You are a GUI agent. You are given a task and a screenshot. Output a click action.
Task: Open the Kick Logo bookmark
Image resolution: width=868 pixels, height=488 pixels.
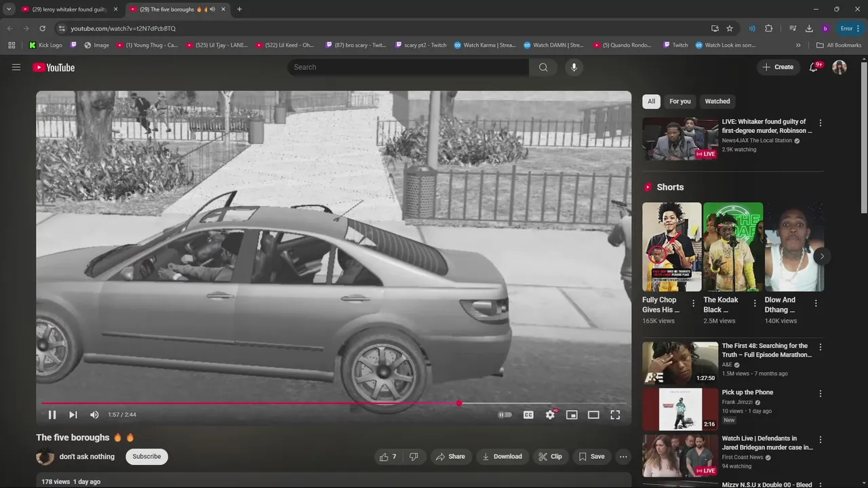coord(45,45)
